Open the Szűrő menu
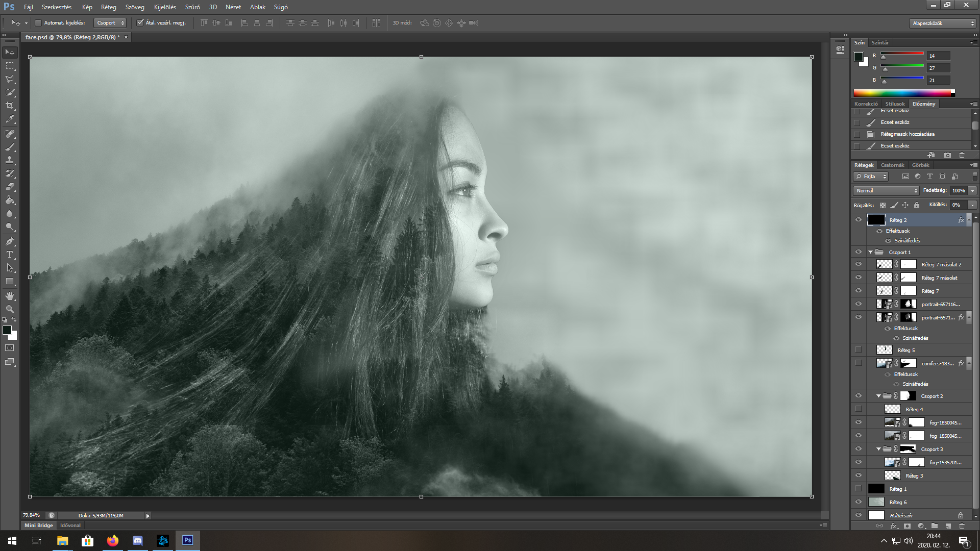 (x=192, y=7)
